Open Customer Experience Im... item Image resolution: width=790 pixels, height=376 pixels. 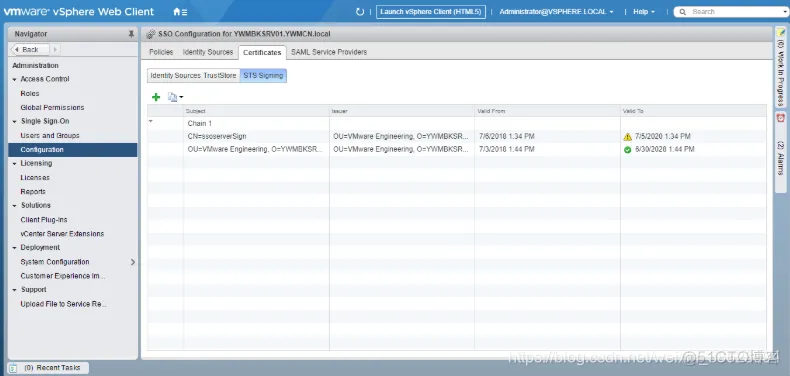[63, 276]
